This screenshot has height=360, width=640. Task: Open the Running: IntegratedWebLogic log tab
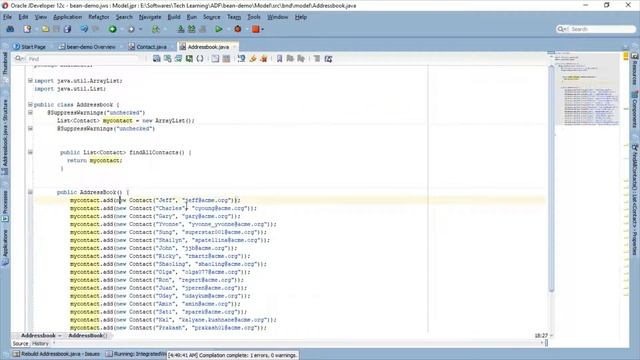pos(136,354)
